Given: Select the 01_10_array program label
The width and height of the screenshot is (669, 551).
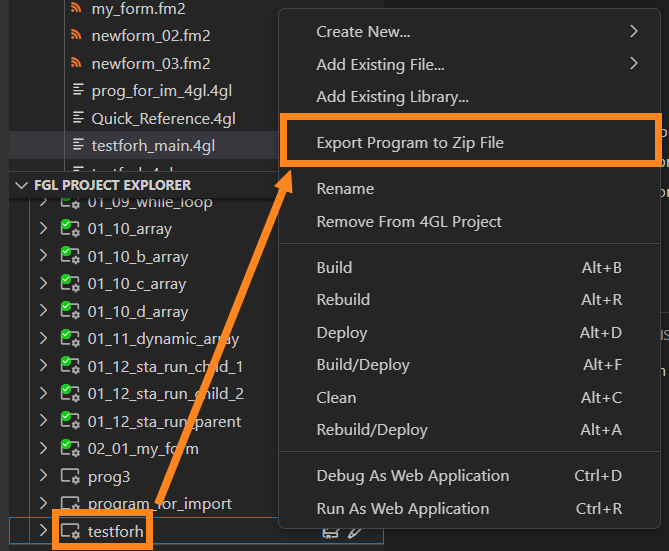Looking at the screenshot, I should click(x=130, y=229).
